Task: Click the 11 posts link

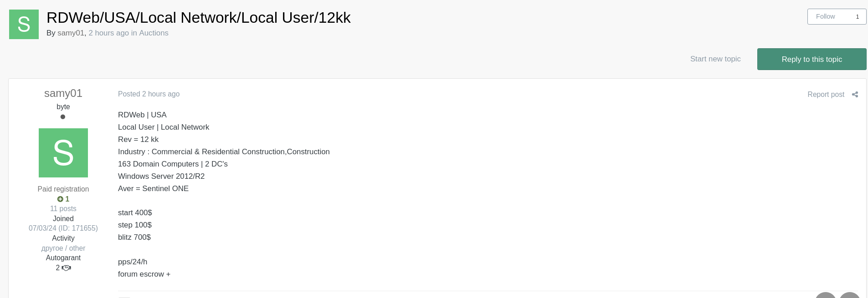Action: pos(63,209)
